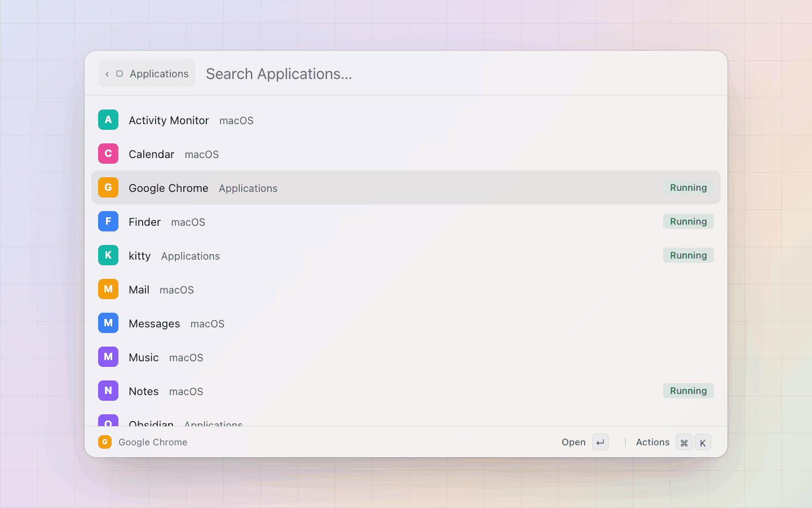The height and width of the screenshot is (508, 812).
Task: Click the Finder blue F icon
Action: [108, 221]
